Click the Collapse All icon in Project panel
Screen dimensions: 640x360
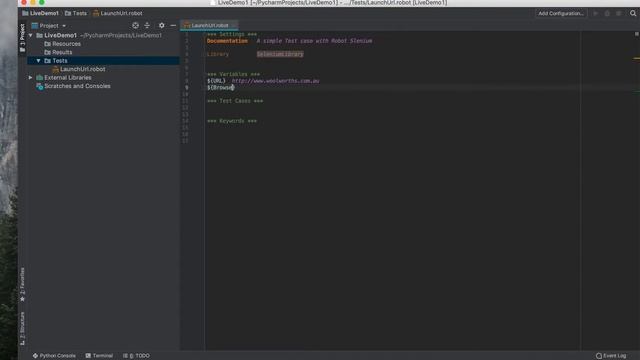click(147, 25)
